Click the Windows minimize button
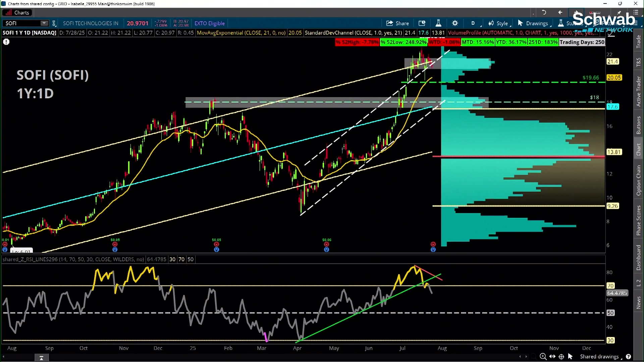The width and height of the screenshot is (644, 362). tap(605, 4)
